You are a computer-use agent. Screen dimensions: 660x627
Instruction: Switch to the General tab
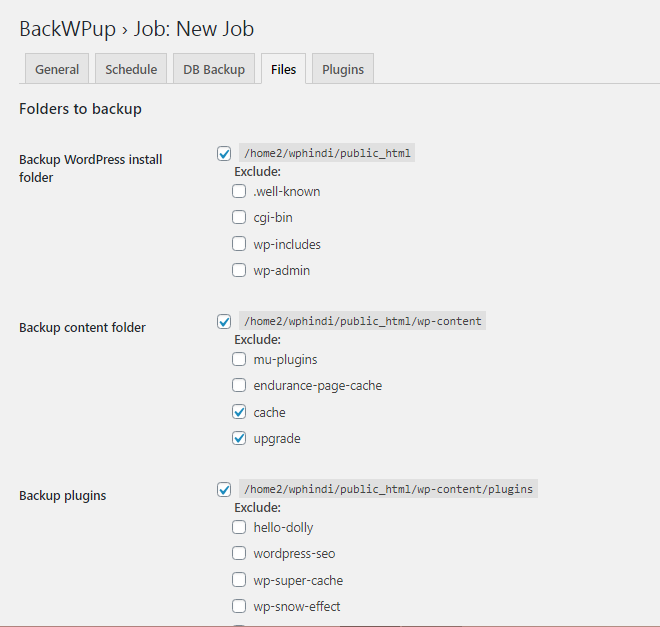pos(57,69)
